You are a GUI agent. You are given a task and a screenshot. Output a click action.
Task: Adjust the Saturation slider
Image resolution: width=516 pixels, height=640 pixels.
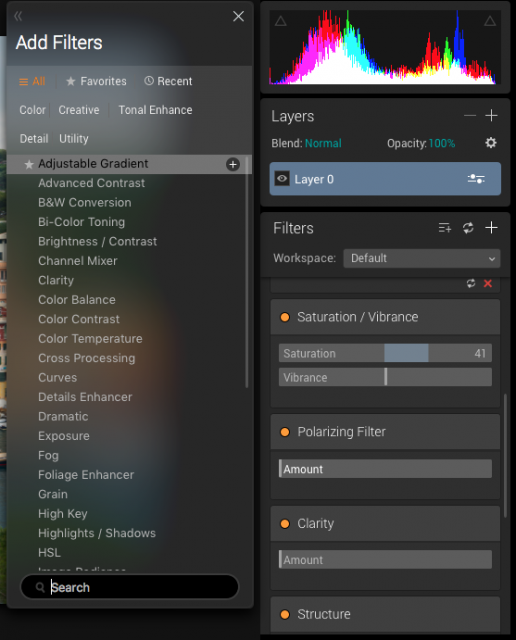[385, 353]
